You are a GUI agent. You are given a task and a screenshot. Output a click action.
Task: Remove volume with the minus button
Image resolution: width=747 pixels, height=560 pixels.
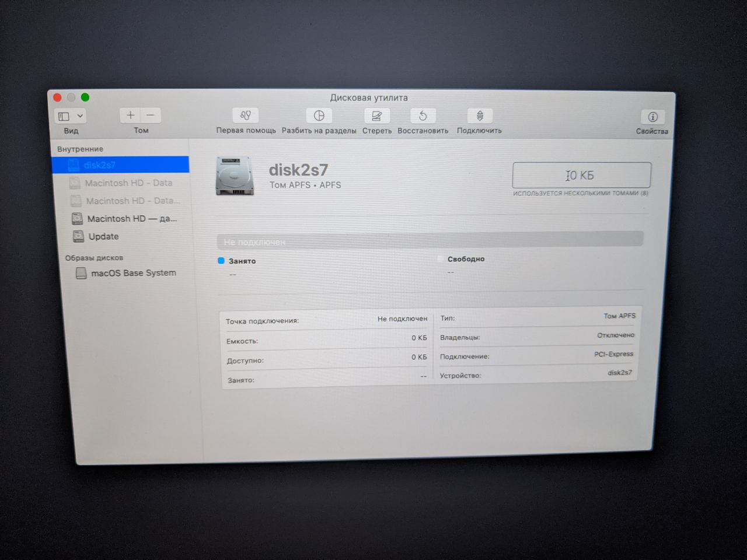[x=151, y=116]
